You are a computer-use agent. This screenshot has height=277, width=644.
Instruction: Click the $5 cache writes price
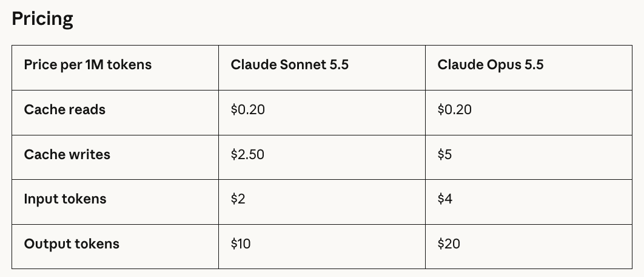[x=444, y=155]
